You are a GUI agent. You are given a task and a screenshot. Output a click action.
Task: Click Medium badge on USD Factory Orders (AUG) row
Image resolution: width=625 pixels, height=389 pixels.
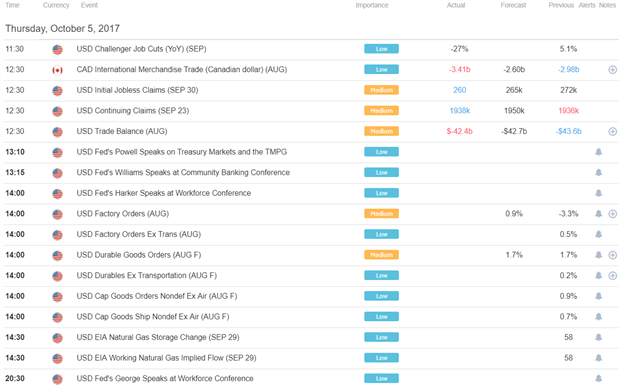point(381,214)
